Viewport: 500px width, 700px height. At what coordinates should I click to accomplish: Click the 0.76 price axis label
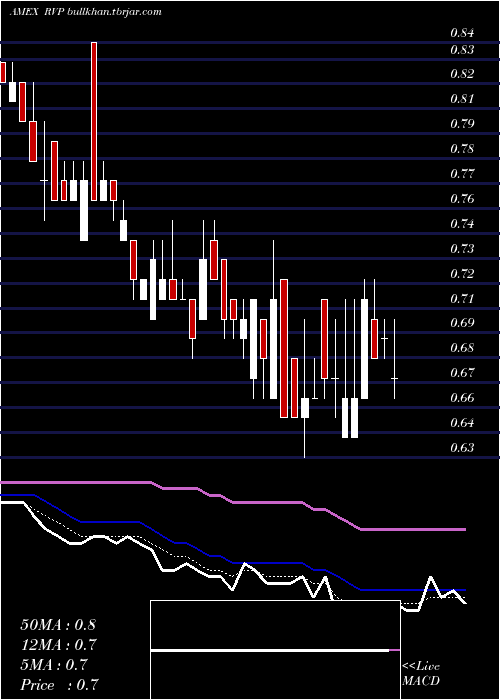coord(462,199)
